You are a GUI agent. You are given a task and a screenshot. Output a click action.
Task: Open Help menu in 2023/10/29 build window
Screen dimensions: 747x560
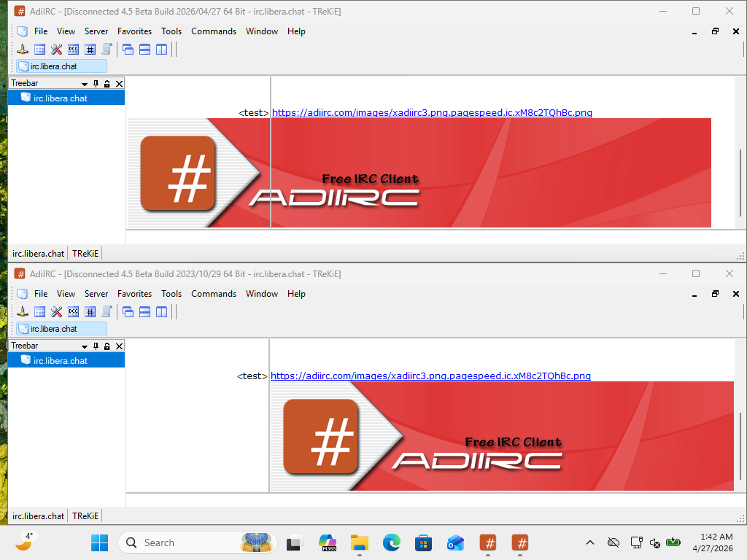(x=296, y=294)
